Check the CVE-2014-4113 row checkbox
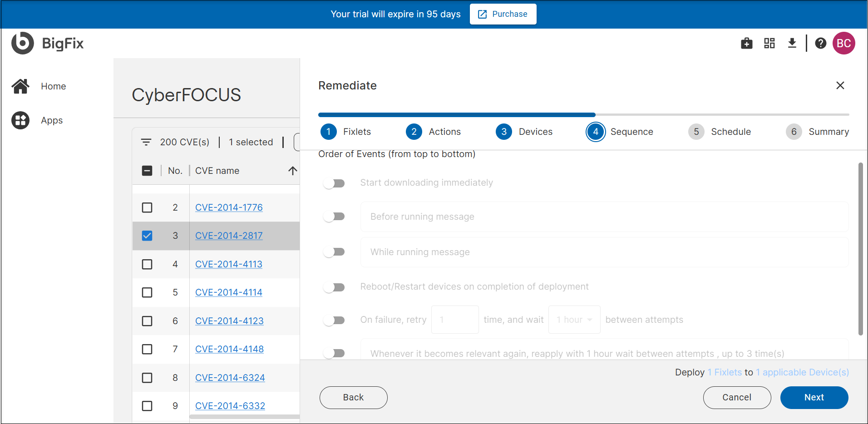Viewport: 868px width, 424px height. point(147,264)
